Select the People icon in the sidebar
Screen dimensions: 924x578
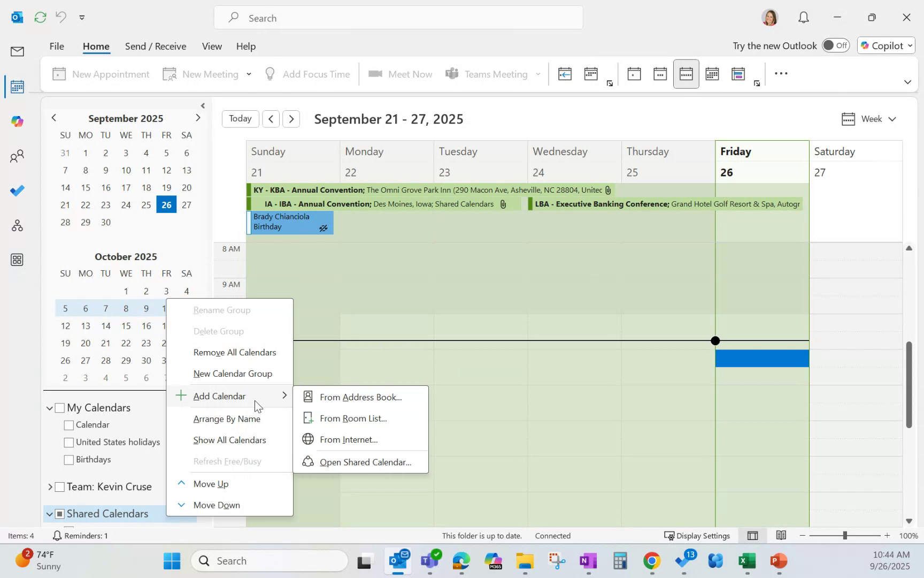tap(17, 156)
